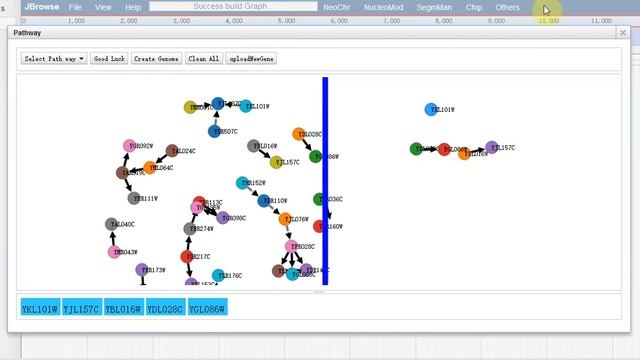
Task: Click the 5,000 mark on the ruler
Action: pos(287,21)
